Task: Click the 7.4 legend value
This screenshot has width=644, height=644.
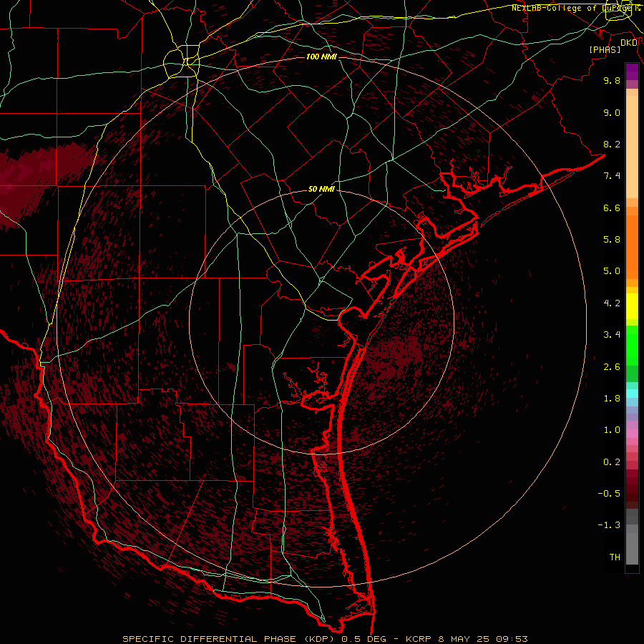Action: tap(612, 176)
